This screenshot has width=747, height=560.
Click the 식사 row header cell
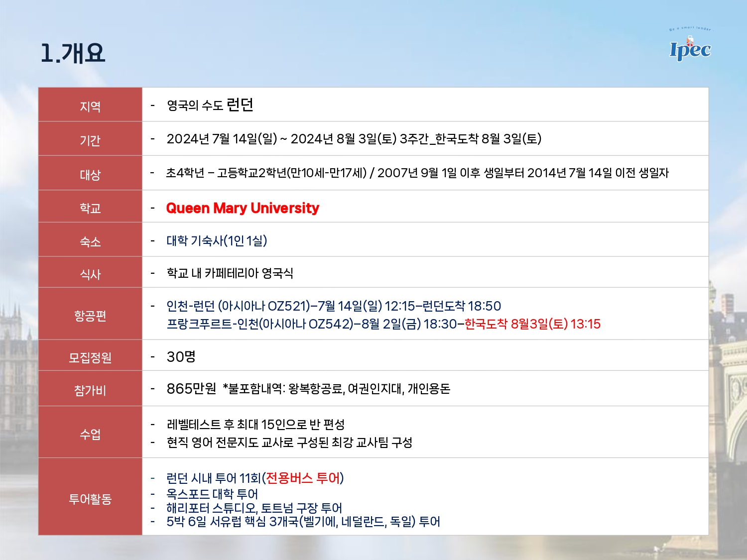click(90, 274)
